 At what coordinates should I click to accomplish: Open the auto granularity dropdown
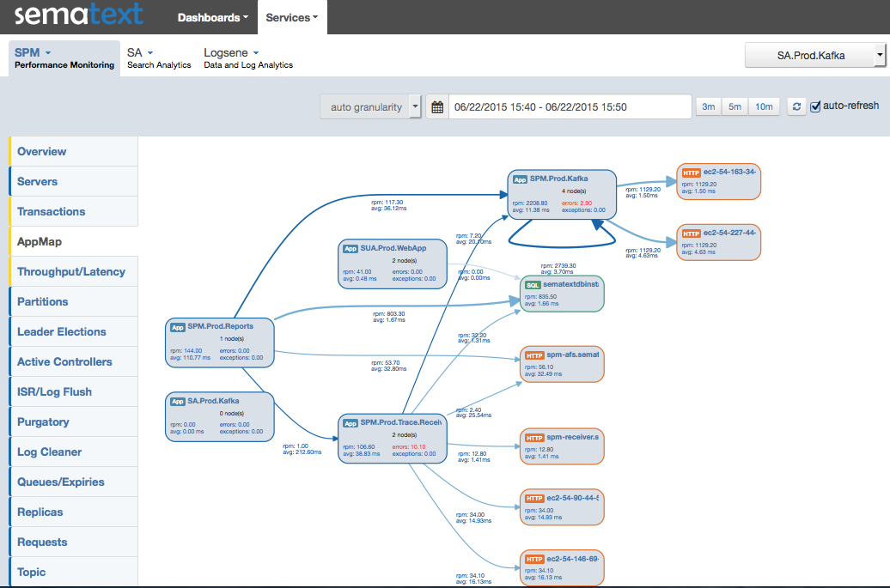tap(370, 107)
